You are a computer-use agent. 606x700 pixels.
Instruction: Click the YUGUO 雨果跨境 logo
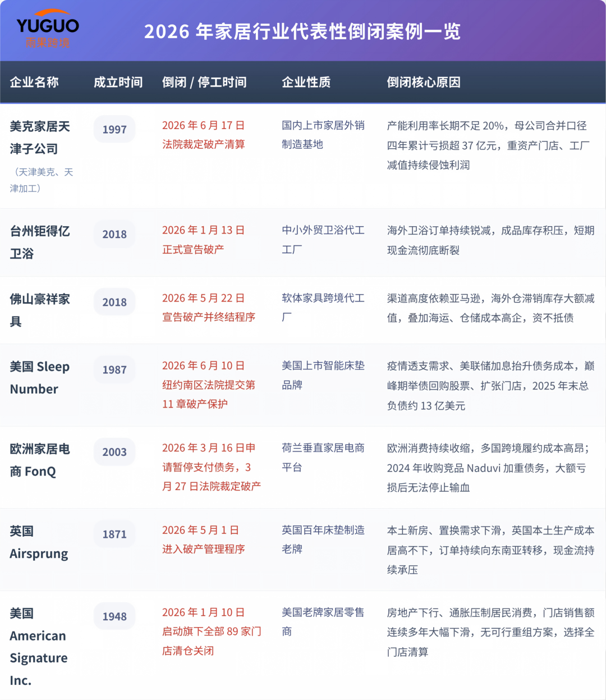48,29
